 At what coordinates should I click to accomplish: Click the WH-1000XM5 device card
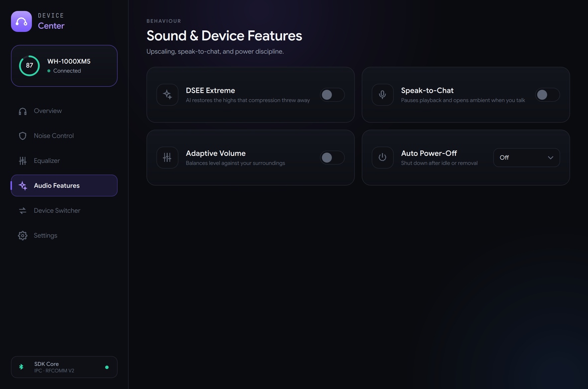tap(64, 66)
